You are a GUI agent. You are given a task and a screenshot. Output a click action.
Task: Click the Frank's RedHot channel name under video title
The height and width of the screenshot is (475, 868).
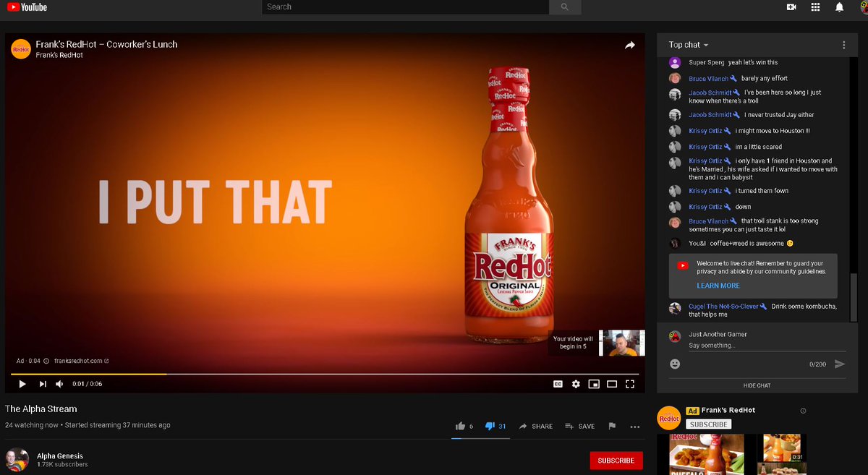pos(59,55)
